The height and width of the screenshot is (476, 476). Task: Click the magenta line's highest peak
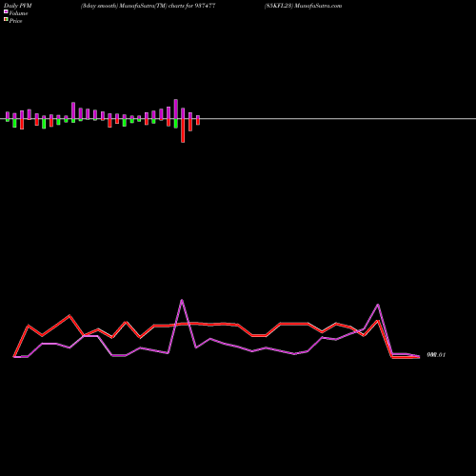point(182,300)
